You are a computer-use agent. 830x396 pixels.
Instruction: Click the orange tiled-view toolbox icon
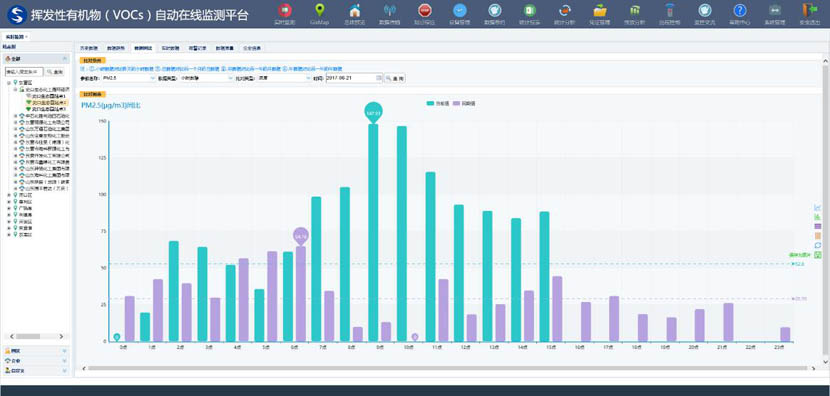pyautogui.click(x=817, y=236)
